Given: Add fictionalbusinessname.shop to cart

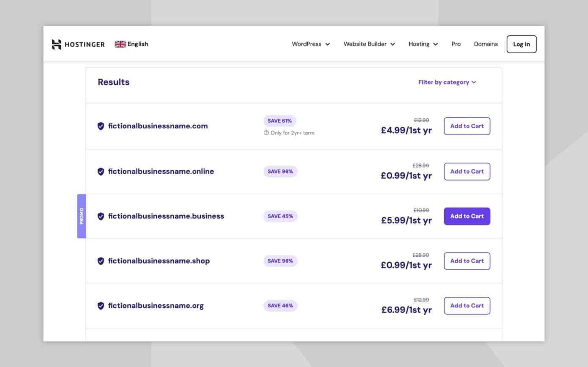Looking at the screenshot, I should pyautogui.click(x=467, y=261).
